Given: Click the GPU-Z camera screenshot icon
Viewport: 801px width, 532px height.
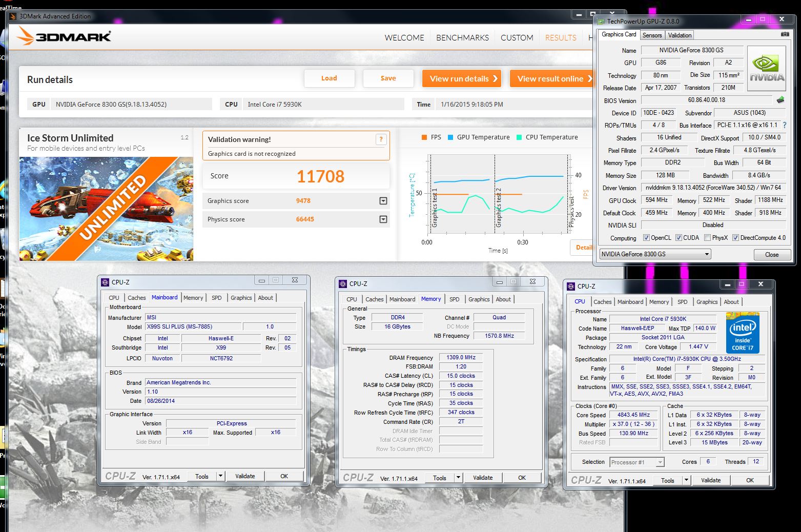Looking at the screenshot, I should pos(785,34).
